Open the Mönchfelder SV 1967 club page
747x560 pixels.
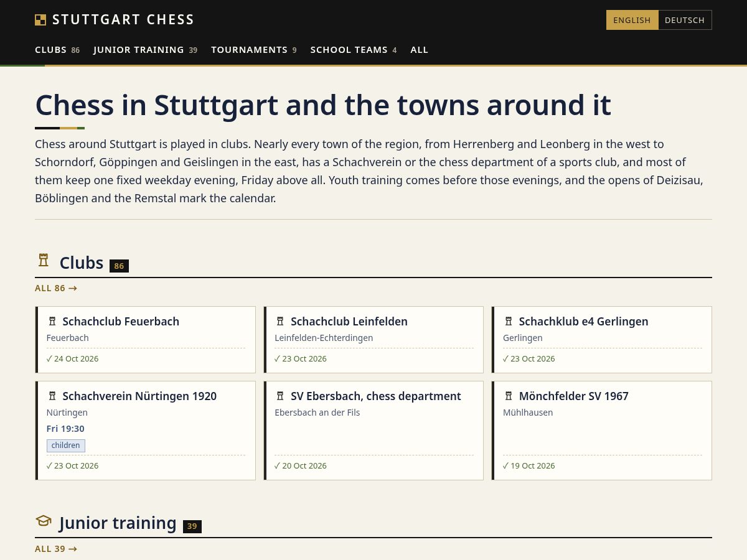574,396
